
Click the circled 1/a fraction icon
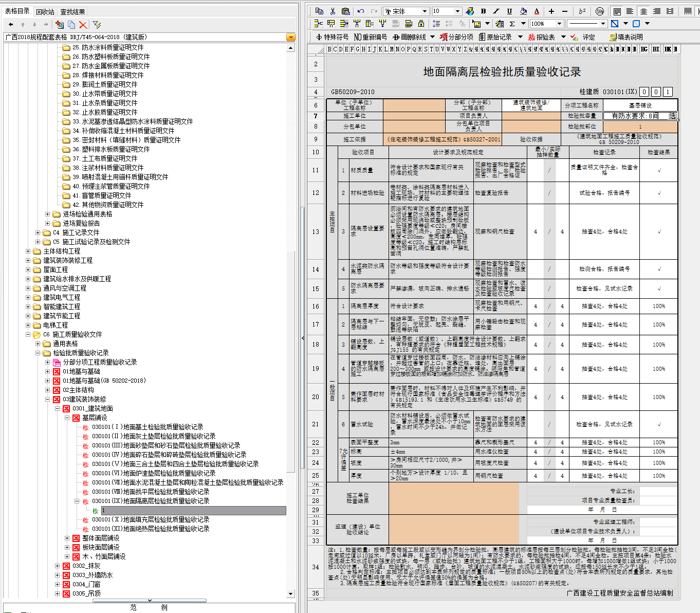tap(600, 11)
